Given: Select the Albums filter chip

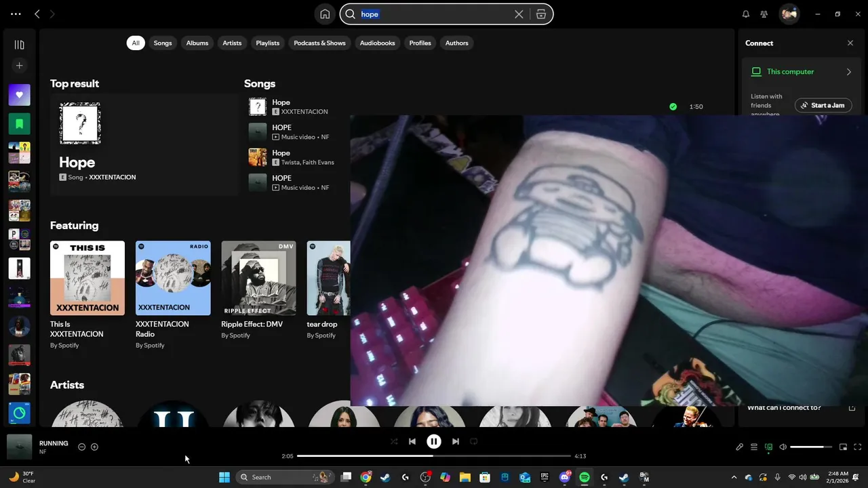Looking at the screenshot, I should pyautogui.click(x=197, y=43).
